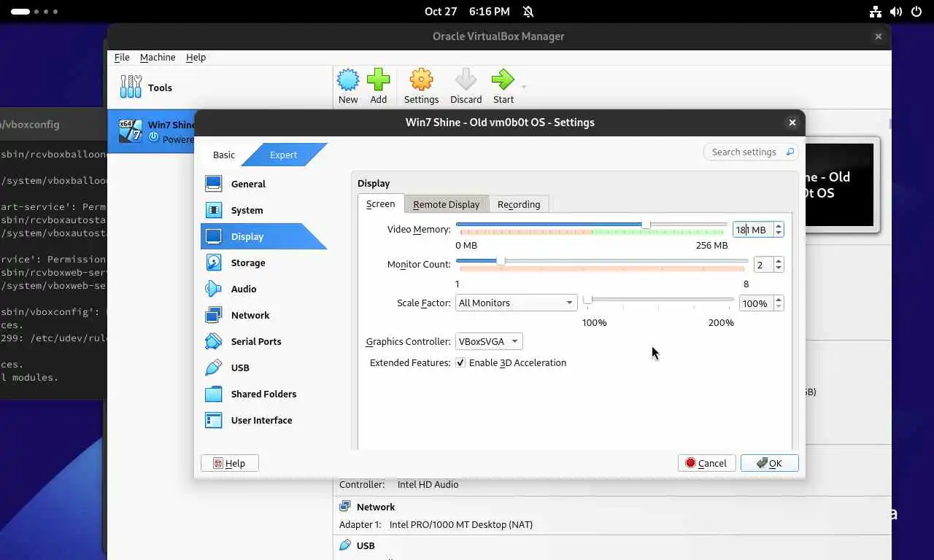Switch to the Screen tab
The height and width of the screenshot is (560, 934).
tap(380, 204)
